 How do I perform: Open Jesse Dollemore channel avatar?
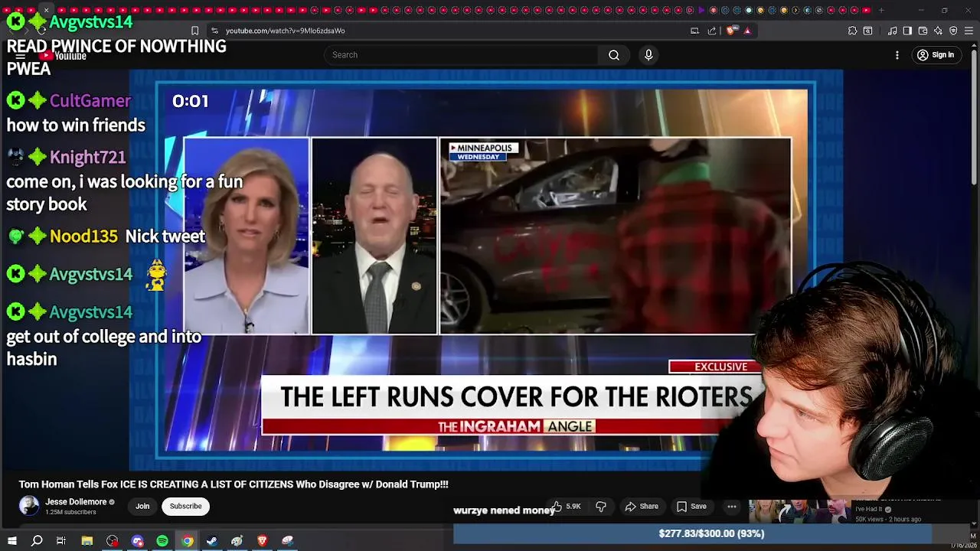pos(29,506)
